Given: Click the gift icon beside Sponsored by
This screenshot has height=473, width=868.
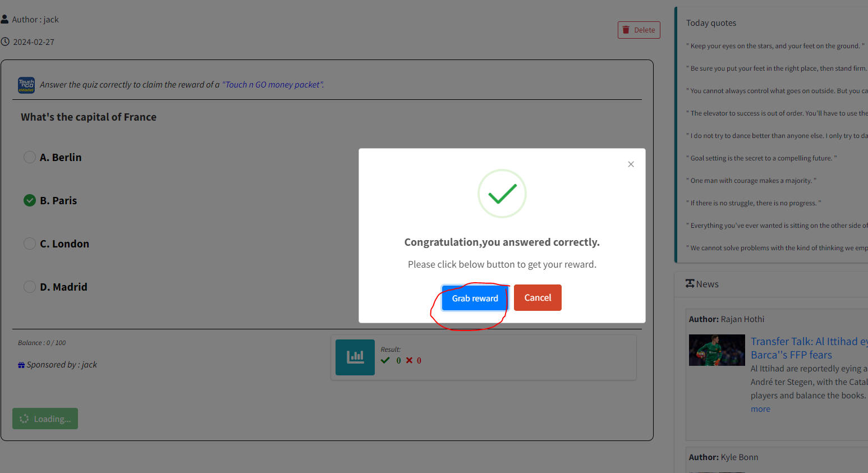Looking at the screenshot, I should (21, 365).
